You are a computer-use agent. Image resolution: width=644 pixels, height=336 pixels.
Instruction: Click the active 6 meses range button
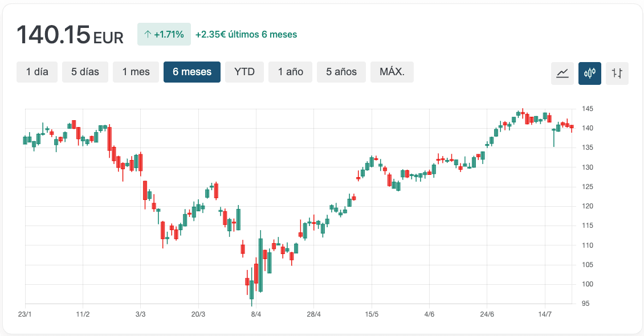pos(192,72)
